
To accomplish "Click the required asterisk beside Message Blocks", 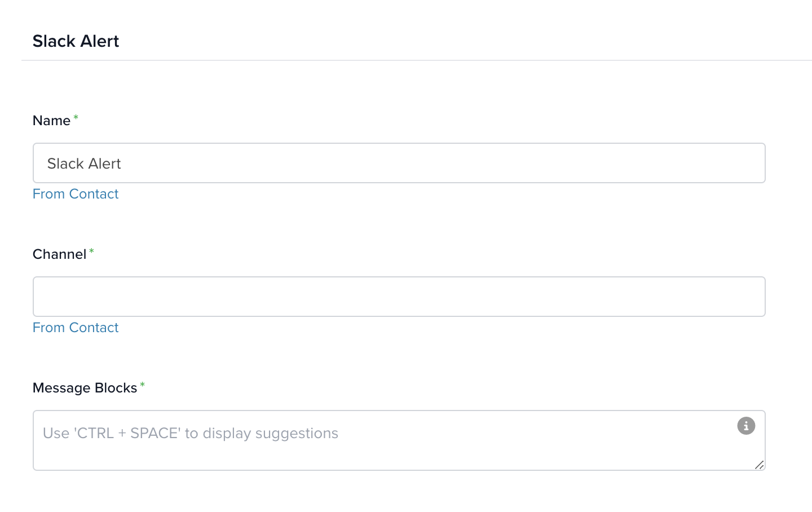I will click(x=142, y=385).
